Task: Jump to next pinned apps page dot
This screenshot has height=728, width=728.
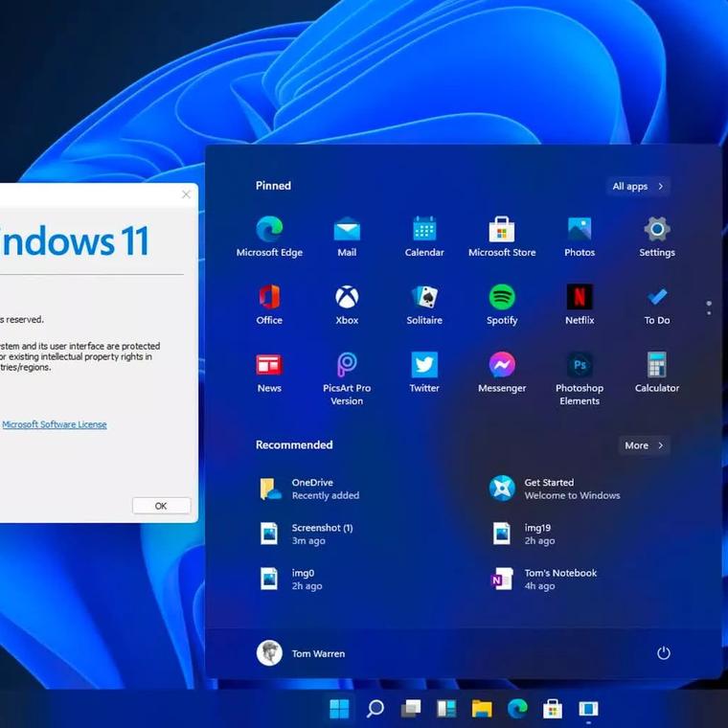Action: (709, 312)
